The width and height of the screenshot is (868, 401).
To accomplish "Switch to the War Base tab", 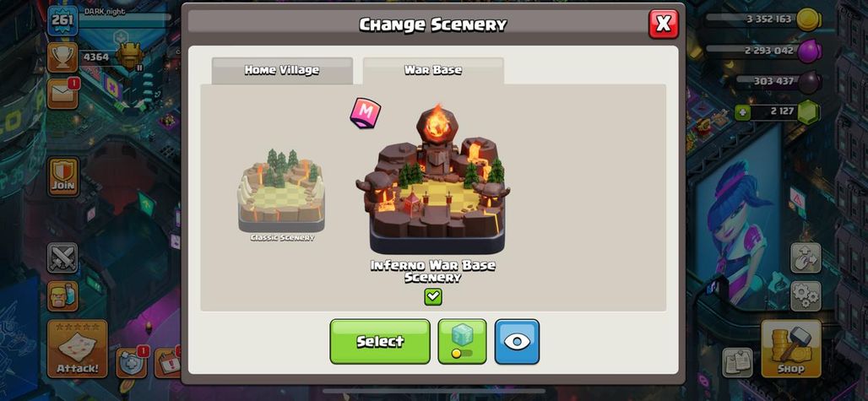I will coord(433,70).
